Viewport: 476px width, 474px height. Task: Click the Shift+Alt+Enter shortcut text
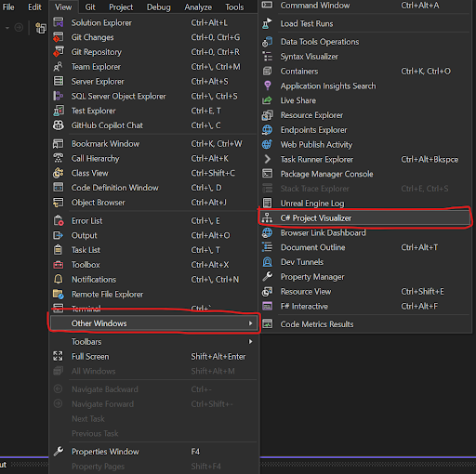click(x=218, y=357)
